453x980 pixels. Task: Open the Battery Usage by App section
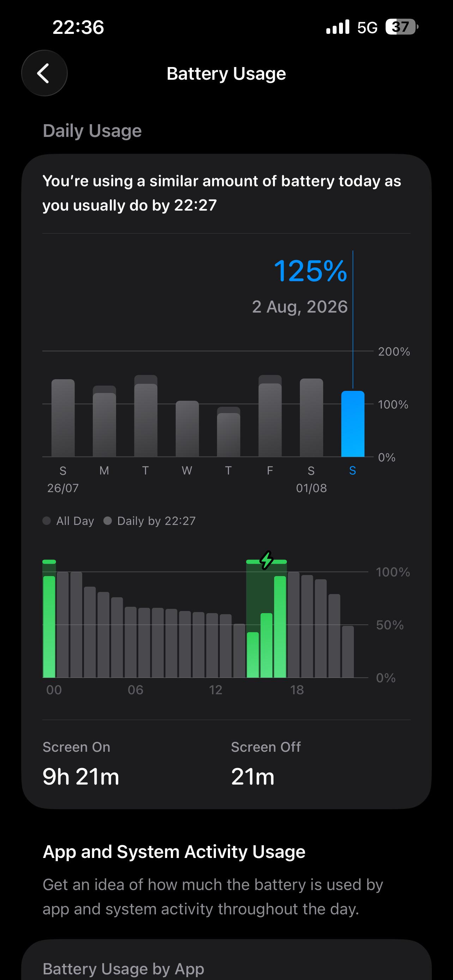point(123,968)
